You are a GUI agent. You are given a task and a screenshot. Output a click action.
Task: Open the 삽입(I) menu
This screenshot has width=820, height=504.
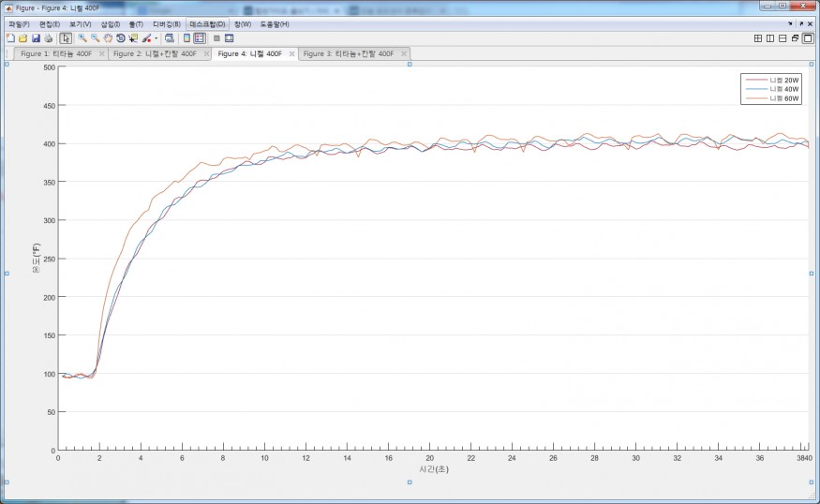tap(111, 24)
